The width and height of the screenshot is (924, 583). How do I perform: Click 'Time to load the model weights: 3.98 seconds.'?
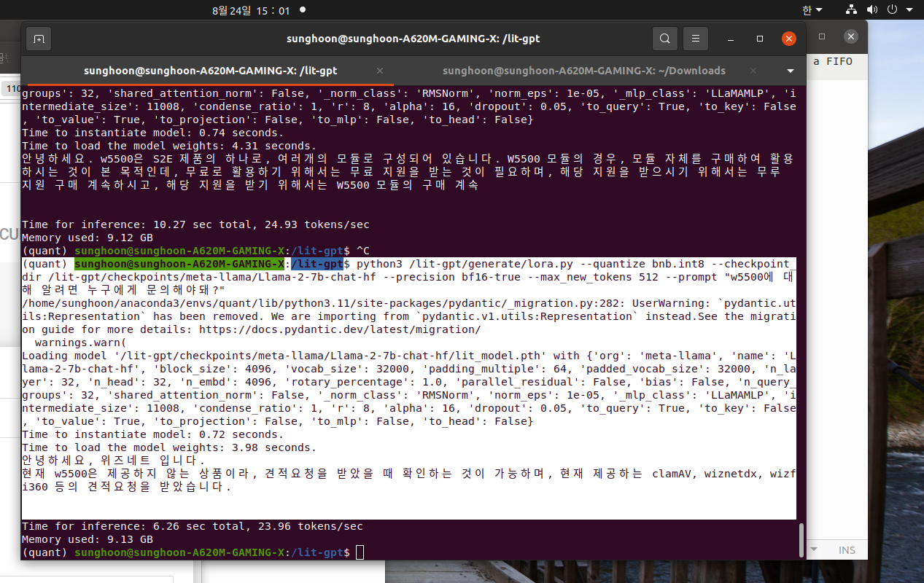point(169,447)
